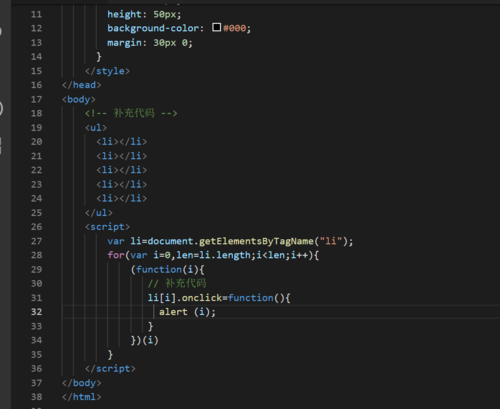
Task: Click 'li.length' on line 28
Action: tap(225, 255)
